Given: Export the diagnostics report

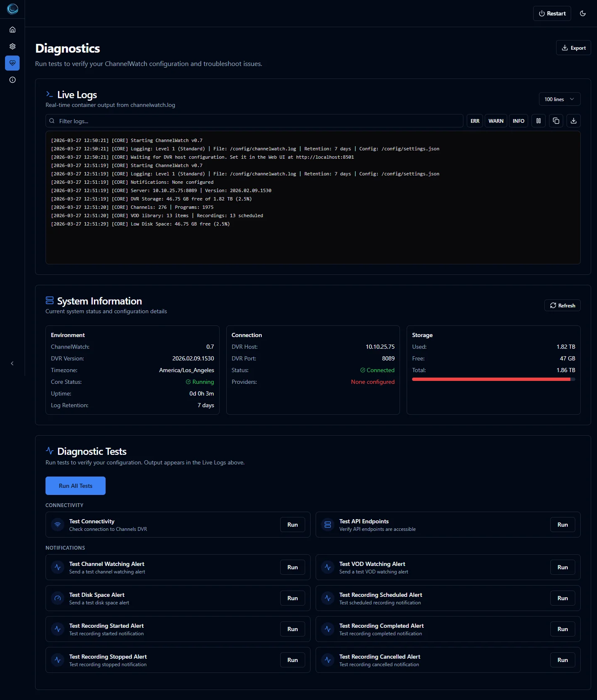Looking at the screenshot, I should coord(573,48).
